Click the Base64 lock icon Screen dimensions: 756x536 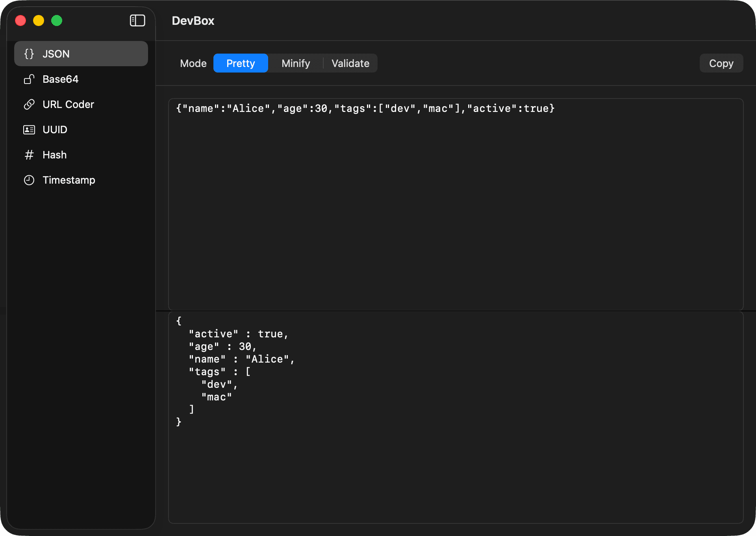click(x=29, y=79)
